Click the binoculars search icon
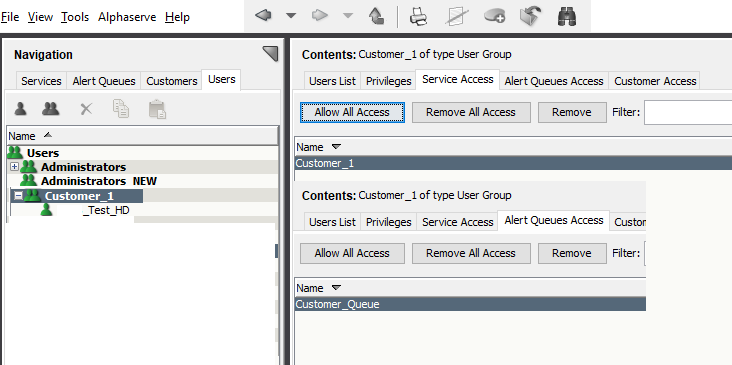732x365 pixels. (567, 16)
